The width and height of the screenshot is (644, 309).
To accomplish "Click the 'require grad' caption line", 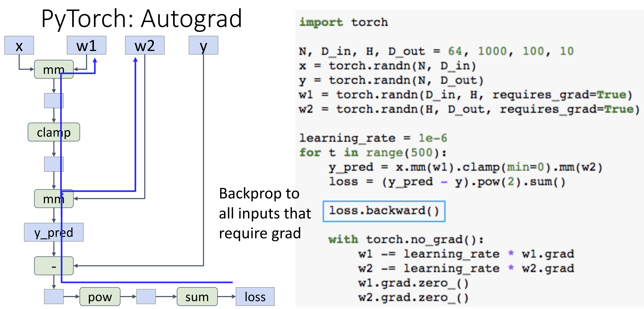I will pos(260,234).
